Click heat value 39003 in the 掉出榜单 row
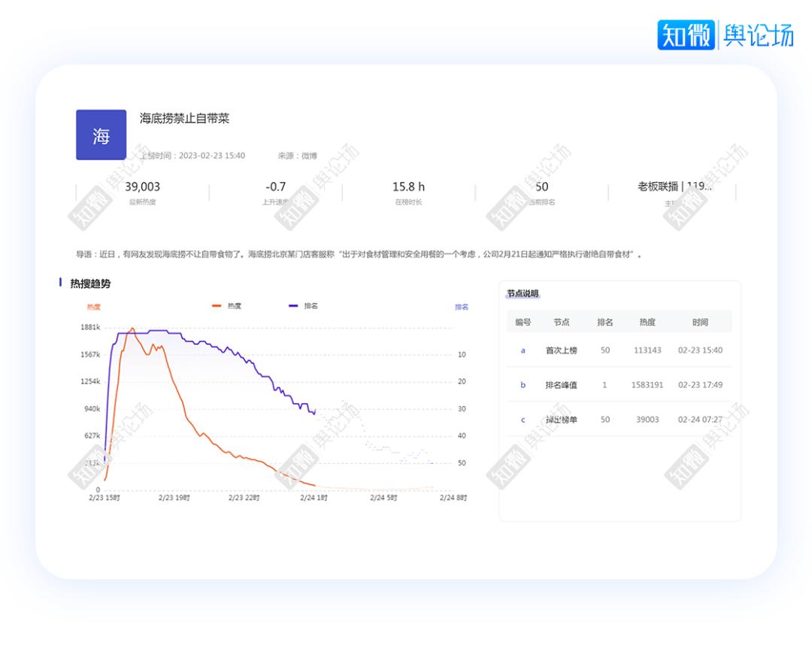 647,420
